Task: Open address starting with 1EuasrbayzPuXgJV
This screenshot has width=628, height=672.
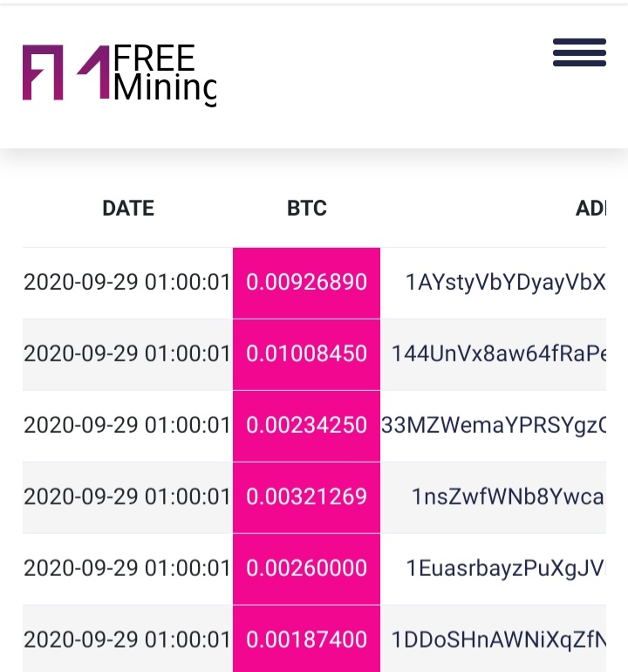Action: pyautogui.click(x=506, y=569)
